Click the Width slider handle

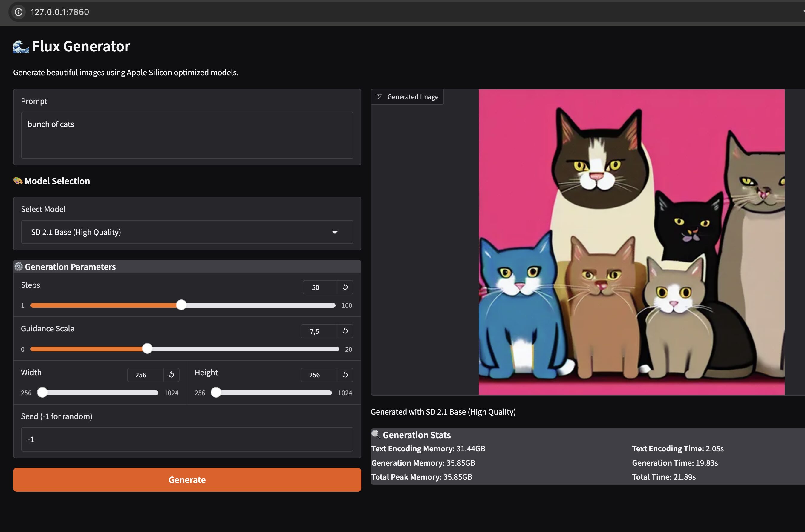42,393
